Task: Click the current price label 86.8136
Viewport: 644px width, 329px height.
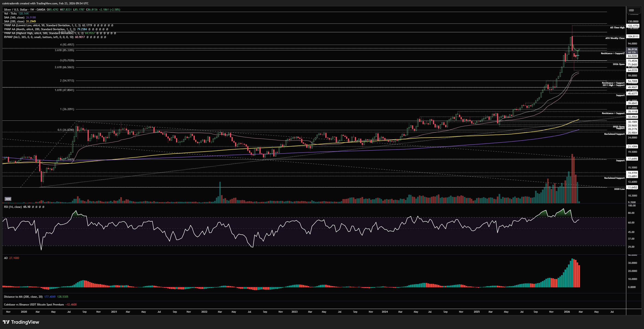Action: coord(632,50)
